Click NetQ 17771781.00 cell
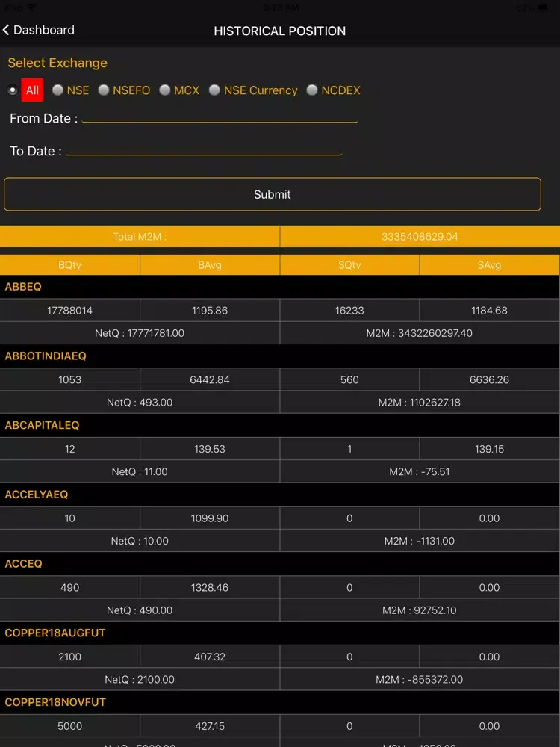Viewport: 560px width, 747px height. [140, 333]
